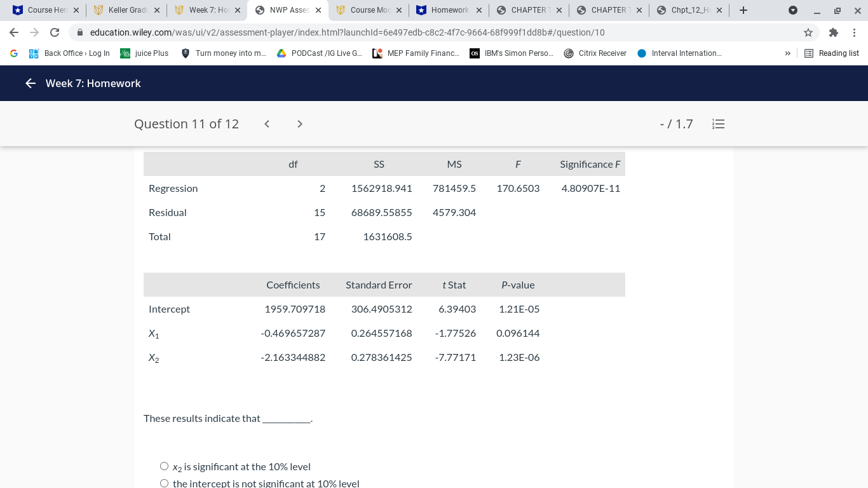Go to the previous question chevron

[267, 124]
